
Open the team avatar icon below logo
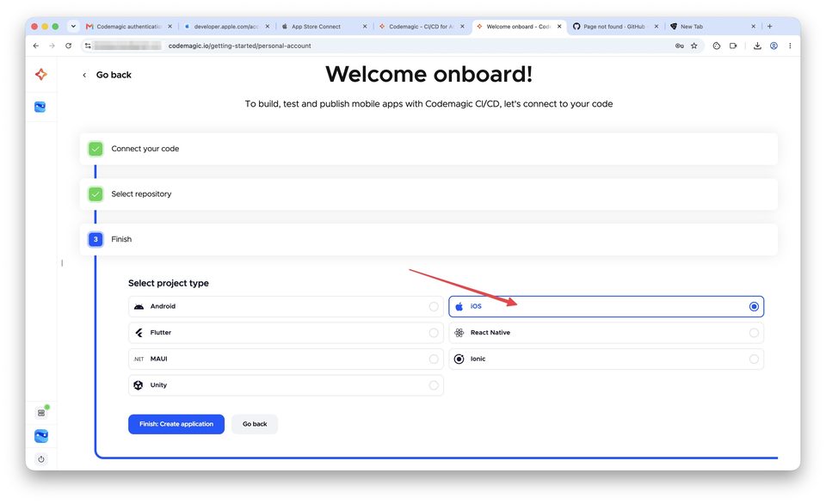click(x=40, y=107)
